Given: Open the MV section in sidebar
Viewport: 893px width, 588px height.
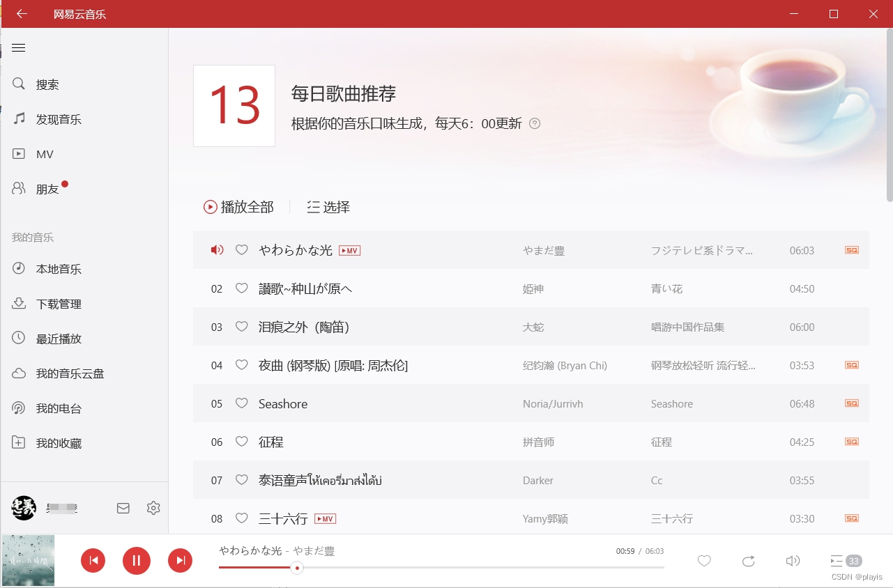Looking at the screenshot, I should (84, 154).
